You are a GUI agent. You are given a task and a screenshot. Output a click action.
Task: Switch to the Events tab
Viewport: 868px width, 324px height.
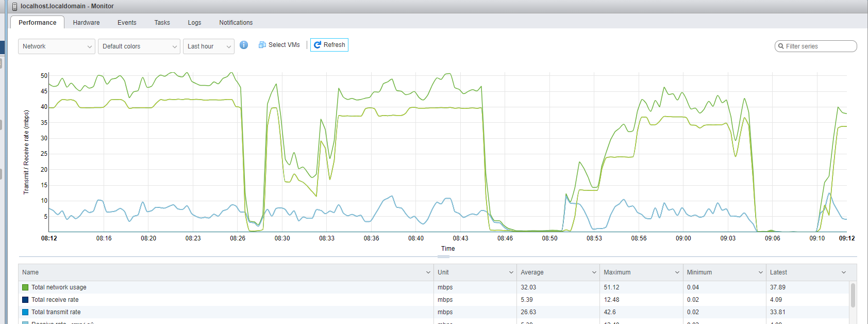pos(127,23)
